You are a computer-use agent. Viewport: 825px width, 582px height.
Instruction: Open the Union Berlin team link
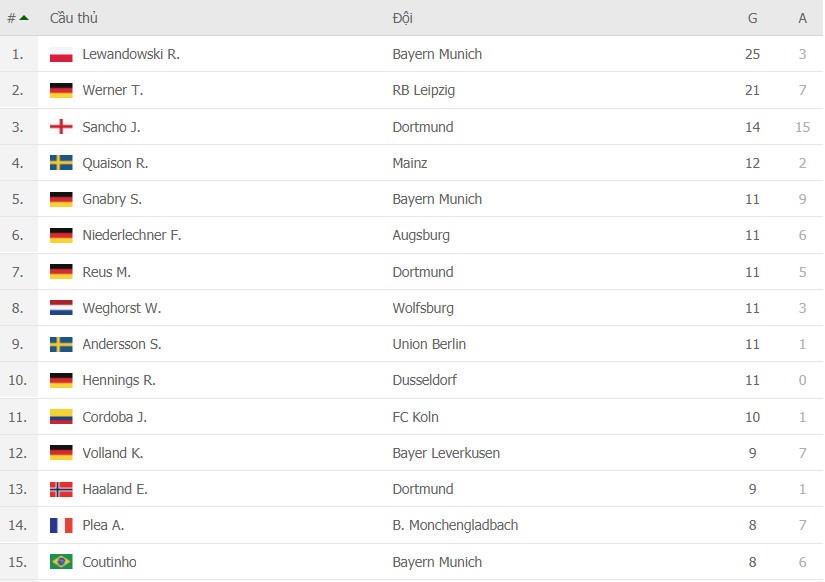coord(429,344)
